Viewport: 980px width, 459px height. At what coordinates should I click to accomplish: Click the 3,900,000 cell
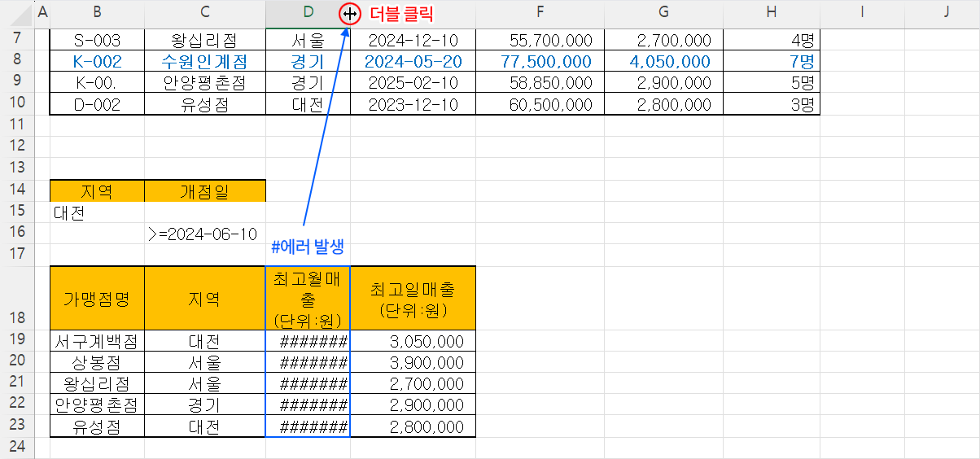(413, 362)
